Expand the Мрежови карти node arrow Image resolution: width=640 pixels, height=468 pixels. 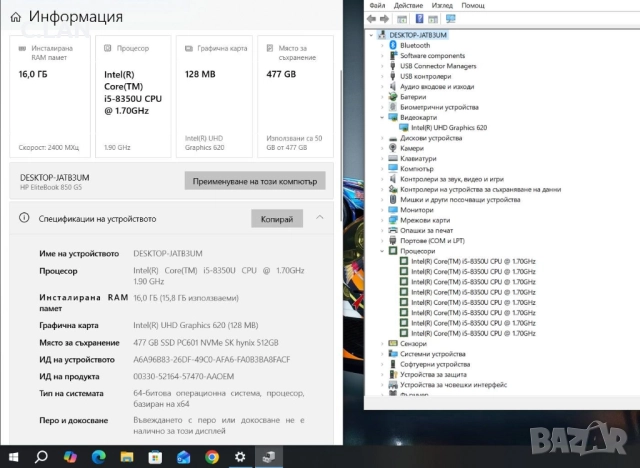pyautogui.click(x=382, y=220)
